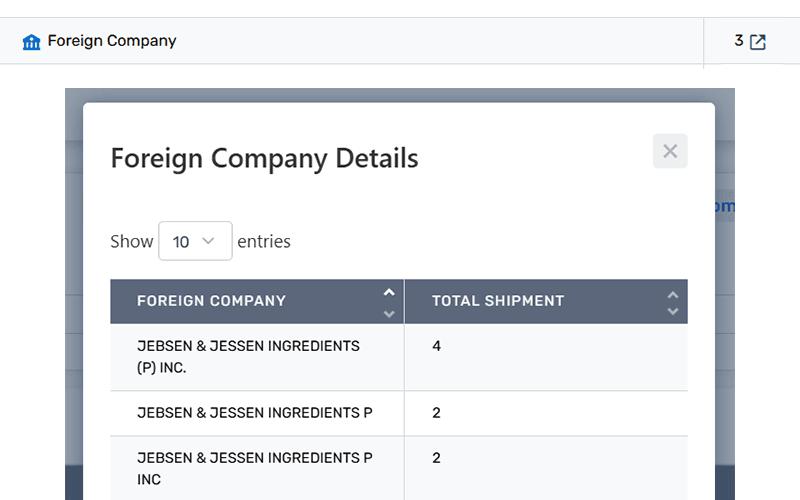800x500 pixels.
Task: Click the Foreign Company header label
Action: (x=211, y=301)
